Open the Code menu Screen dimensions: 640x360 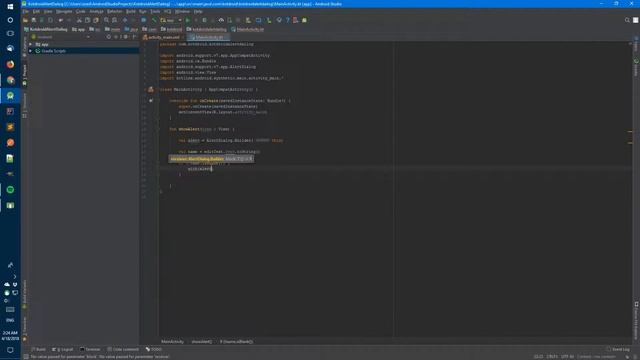pos(80,11)
